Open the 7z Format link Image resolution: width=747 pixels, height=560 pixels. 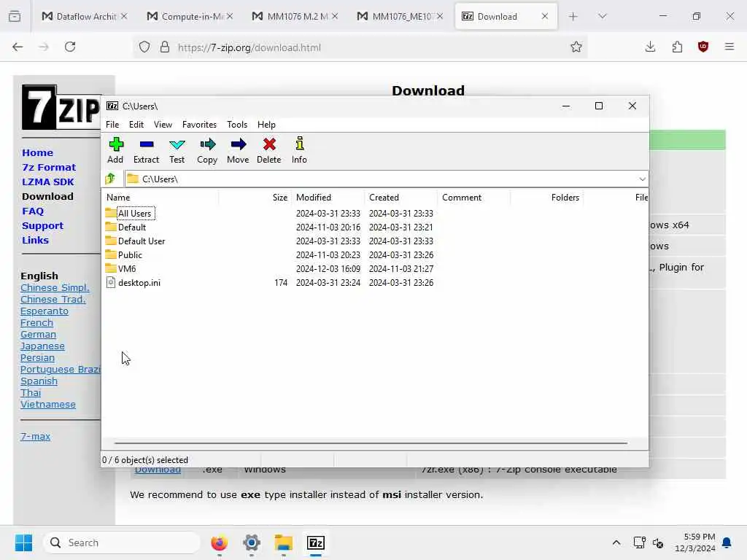coord(49,167)
